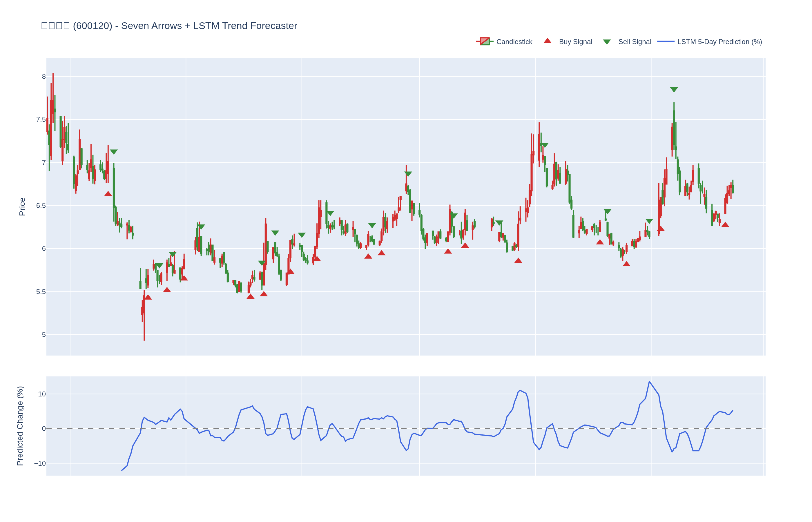
Task: Click the −10 tick label on the lower chart axis
Action: point(40,463)
